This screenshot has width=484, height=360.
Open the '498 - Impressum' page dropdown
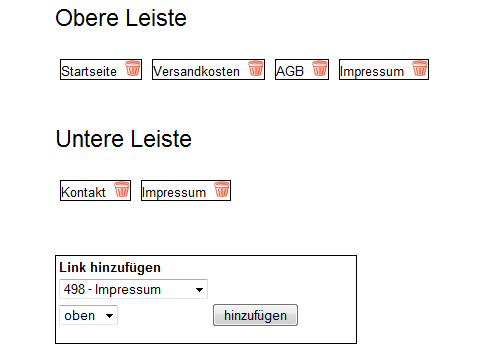tap(133, 289)
